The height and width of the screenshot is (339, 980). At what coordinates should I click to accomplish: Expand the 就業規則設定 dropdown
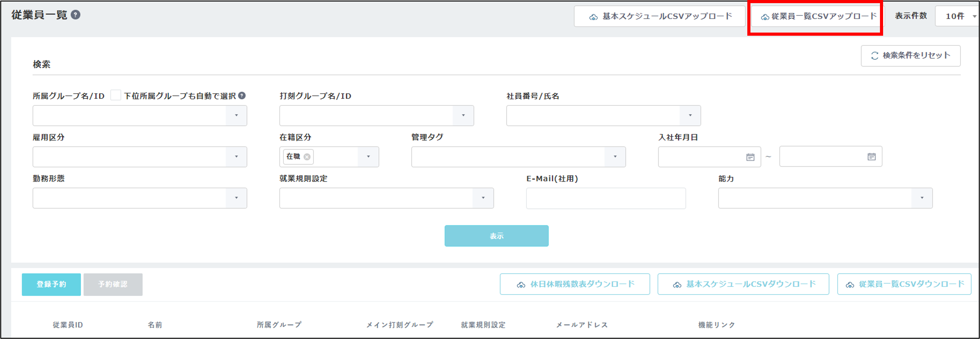pyautogui.click(x=483, y=198)
